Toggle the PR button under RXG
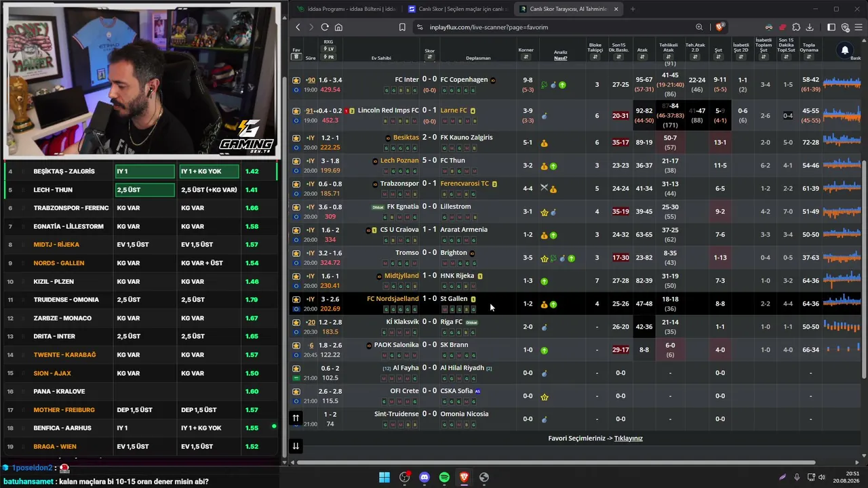Screen dimensions: 868x488 tap(329, 58)
